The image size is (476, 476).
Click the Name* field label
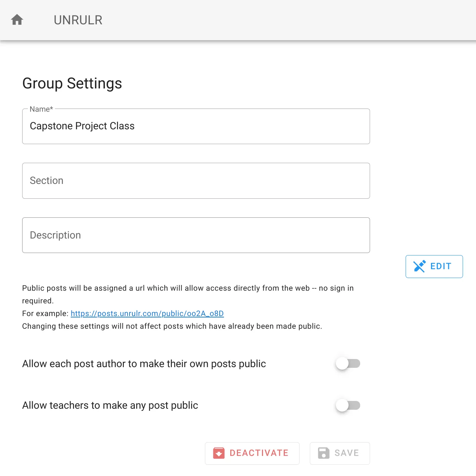(41, 109)
